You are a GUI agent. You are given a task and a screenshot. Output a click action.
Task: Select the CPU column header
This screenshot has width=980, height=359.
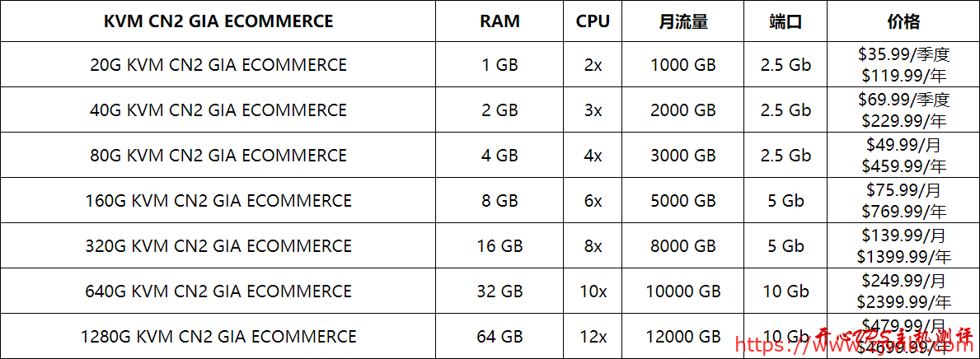(593, 21)
